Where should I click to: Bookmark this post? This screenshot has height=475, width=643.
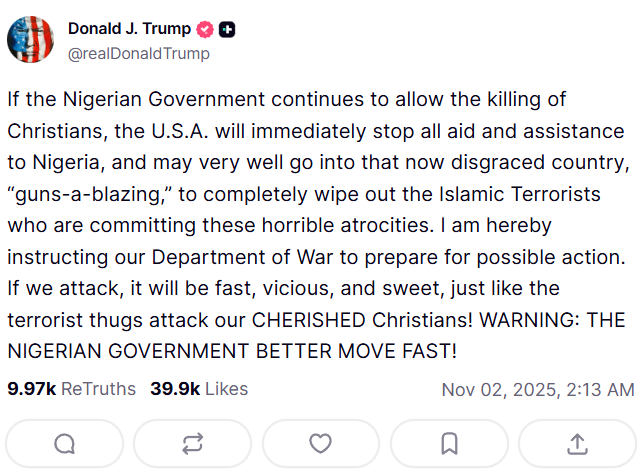449,443
